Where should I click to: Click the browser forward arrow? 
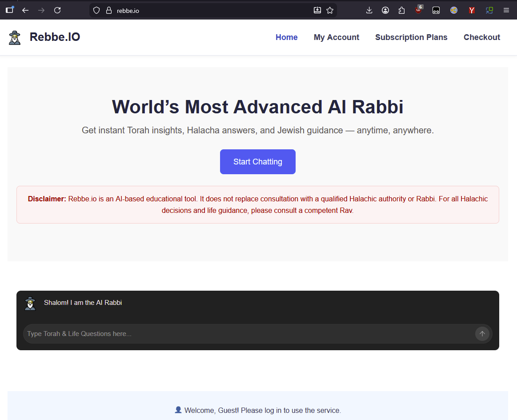[x=41, y=11]
